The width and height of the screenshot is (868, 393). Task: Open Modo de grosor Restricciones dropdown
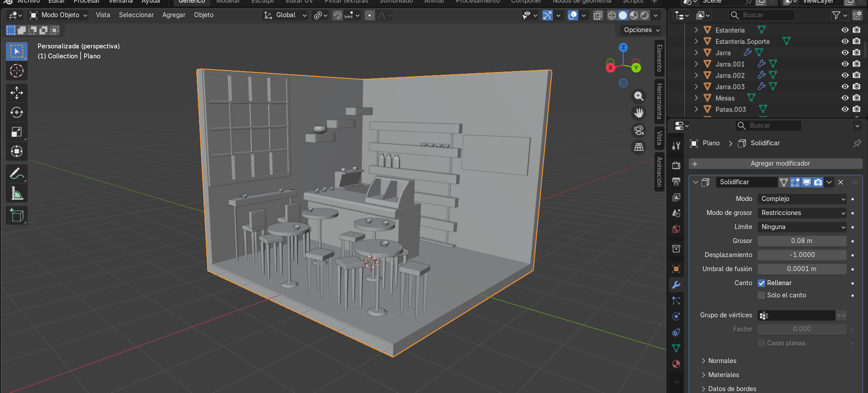[x=802, y=213]
